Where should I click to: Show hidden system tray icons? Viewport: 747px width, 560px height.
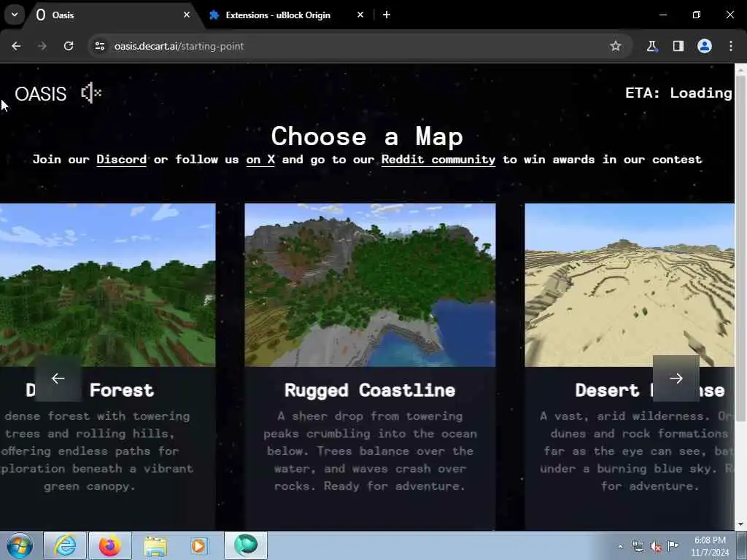click(x=620, y=546)
